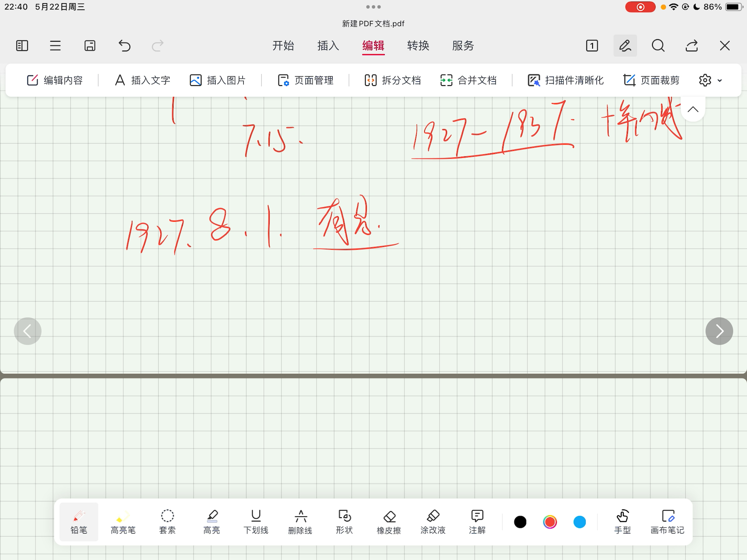Image resolution: width=747 pixels, height=560 pixels.
Task: Go to the next page arrow
Action: click(x=719, y=331)
